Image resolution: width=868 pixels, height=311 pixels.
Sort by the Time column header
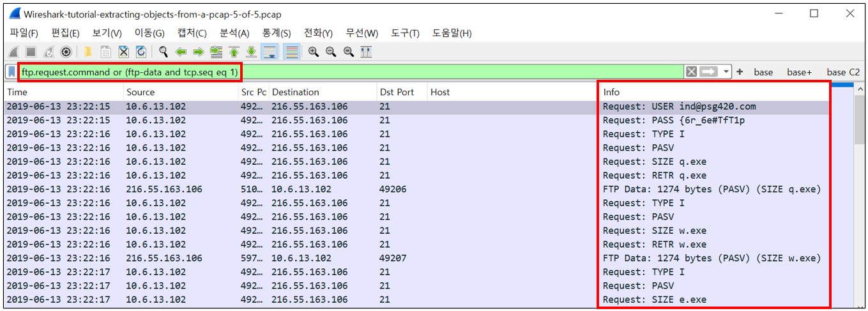point(63,92)
